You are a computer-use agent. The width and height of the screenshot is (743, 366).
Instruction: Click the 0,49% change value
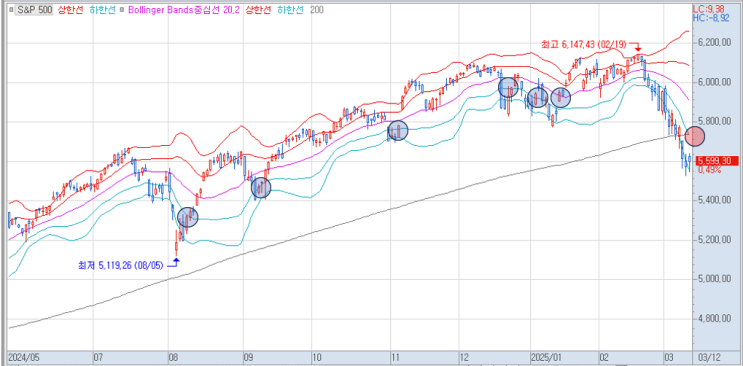(709, 170)
